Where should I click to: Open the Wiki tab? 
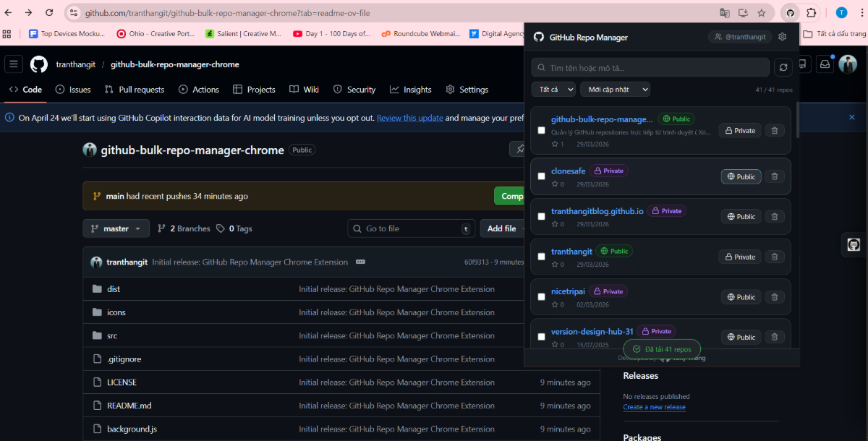coord(304,90)
